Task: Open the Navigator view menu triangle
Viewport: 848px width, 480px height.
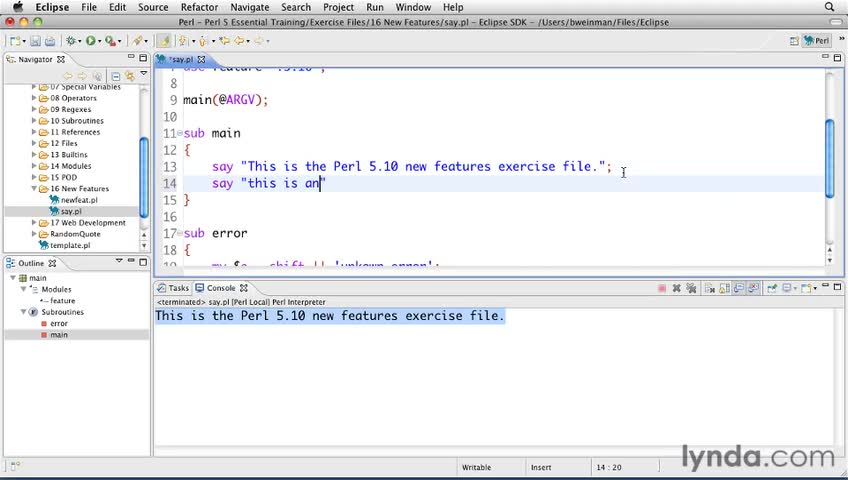Action: point(144,73)
